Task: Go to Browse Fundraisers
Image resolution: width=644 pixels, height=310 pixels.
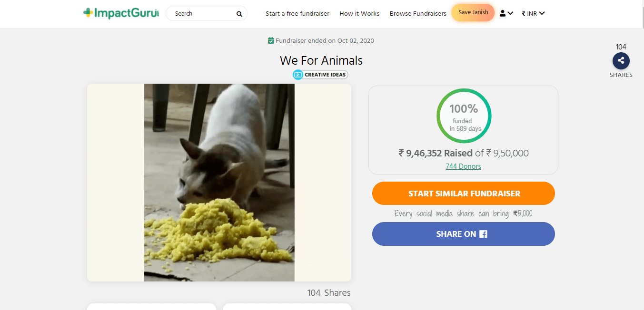Action: (x=418, y=14)
